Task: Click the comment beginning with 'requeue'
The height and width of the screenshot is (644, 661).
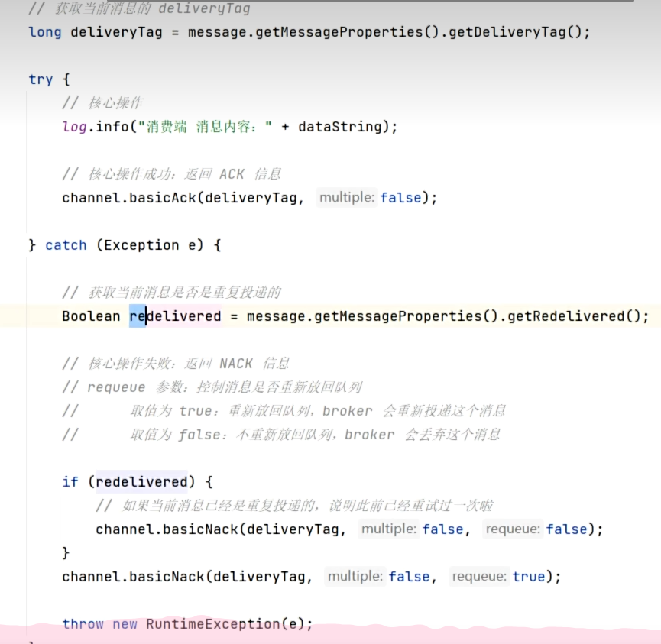Action: pos(212,387)
